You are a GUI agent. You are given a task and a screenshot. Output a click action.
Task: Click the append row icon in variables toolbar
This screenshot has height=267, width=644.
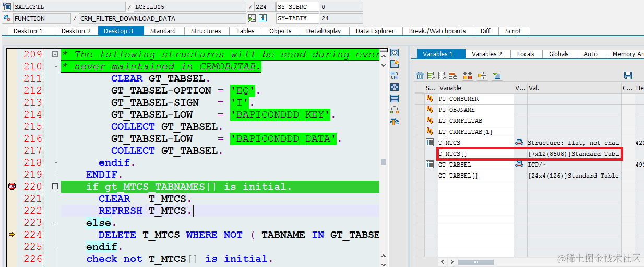tap(442, 75)
